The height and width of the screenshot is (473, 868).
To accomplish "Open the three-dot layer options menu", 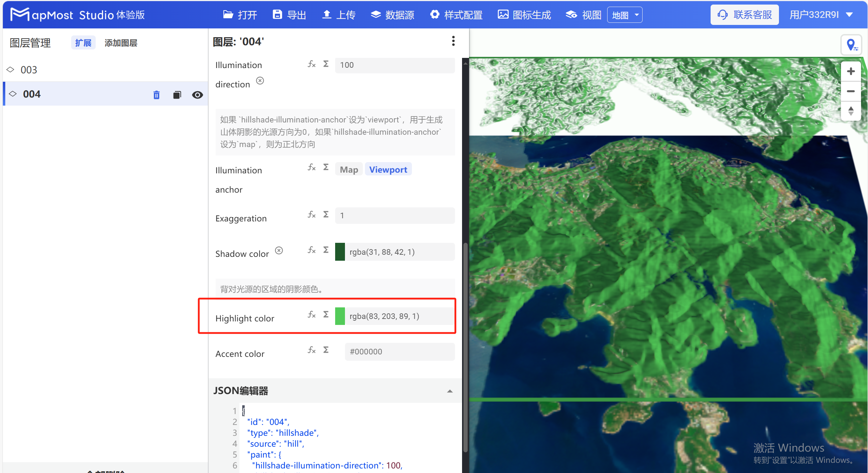I will [x=453, y=41].
